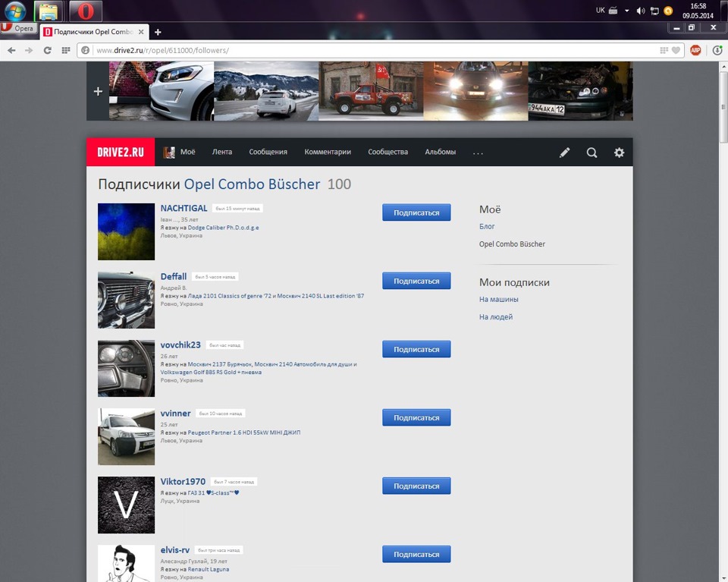Viewport: 728px width, 582px height.
Task: Add page to bookmarks with heart icon
Action: pos(676,50)
